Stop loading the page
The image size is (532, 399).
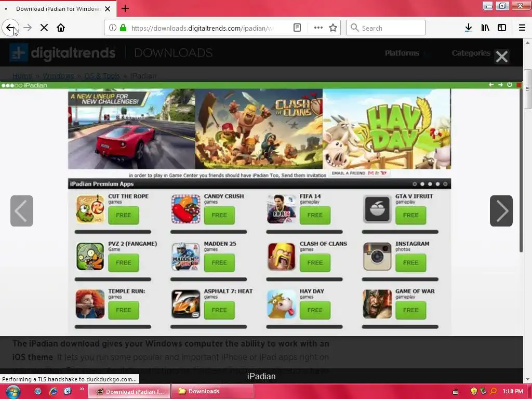pyautogui.click(x=44, y=28)
